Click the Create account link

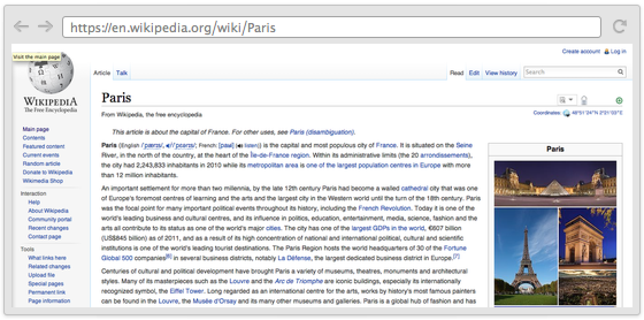pos(581,51)
